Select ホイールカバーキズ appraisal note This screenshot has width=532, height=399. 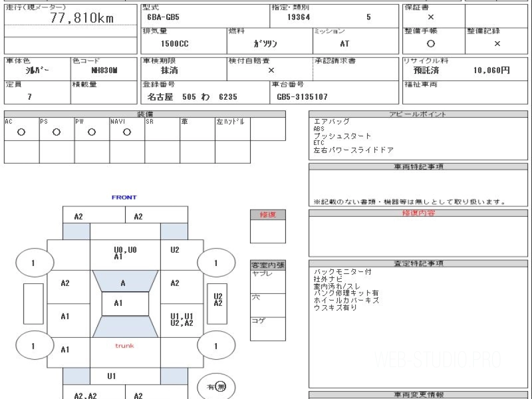(346, 300)
